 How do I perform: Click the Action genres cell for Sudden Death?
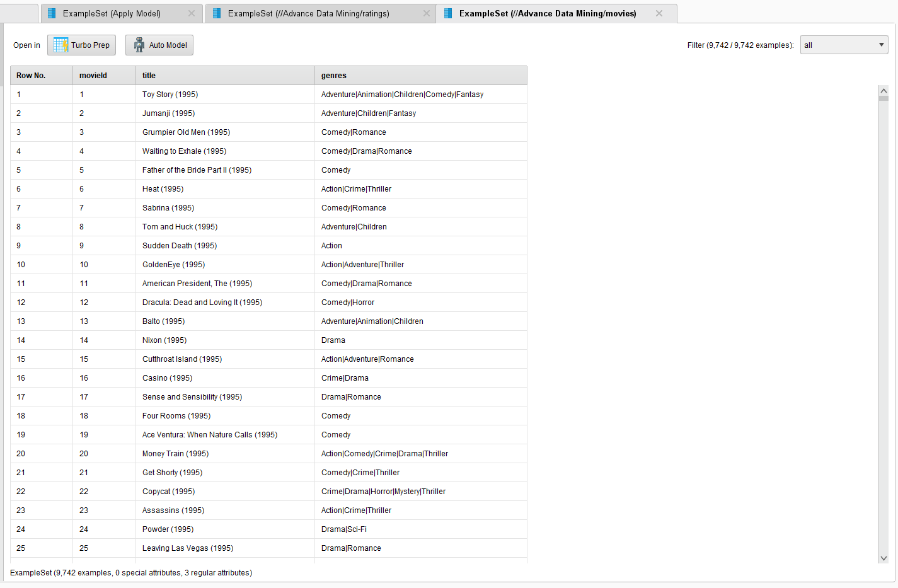click(x=421, y=246)
